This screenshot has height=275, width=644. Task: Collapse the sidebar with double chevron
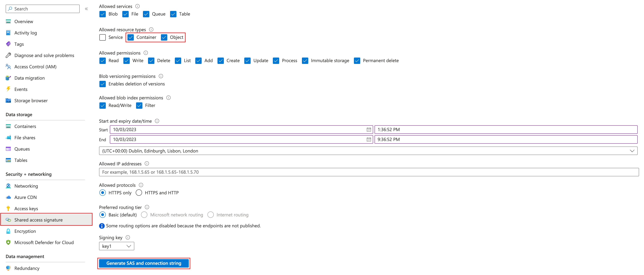pos(86,9)
